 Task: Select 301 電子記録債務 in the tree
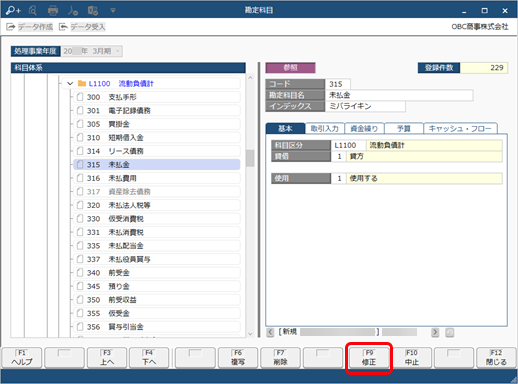pos(157,110)
